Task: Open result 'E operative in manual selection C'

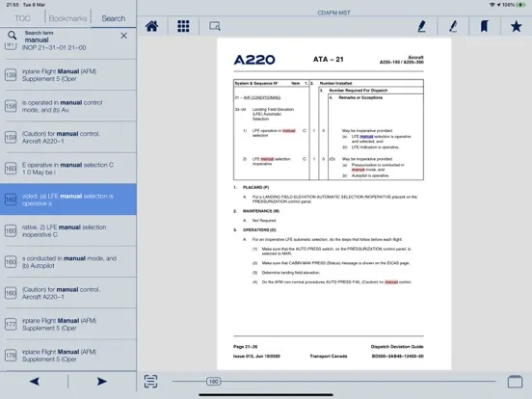Action: tap(68, 169)
